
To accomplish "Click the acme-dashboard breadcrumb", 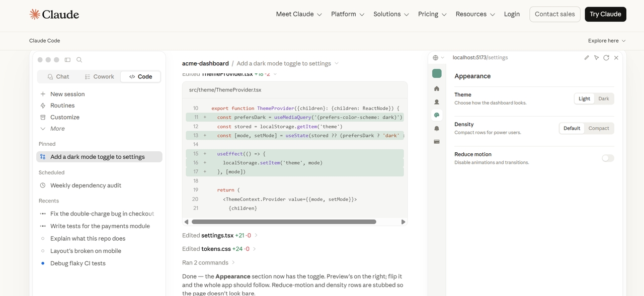I will coord(205,63).
